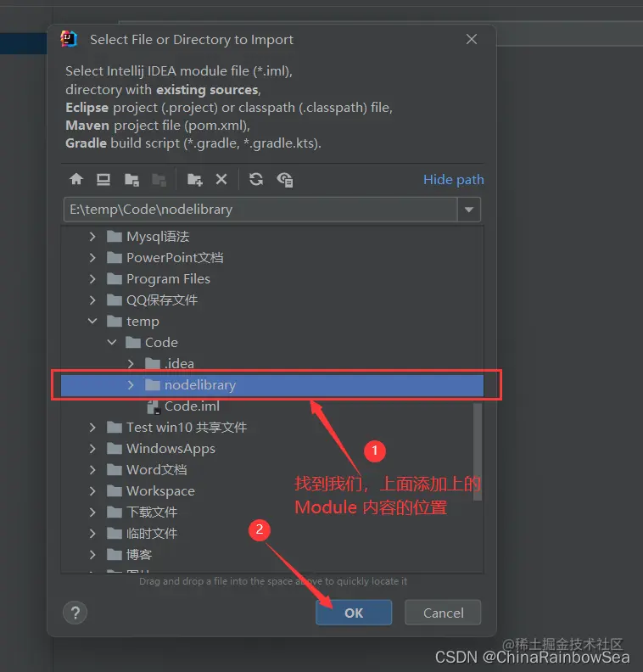Expand the Test win10 共享文件 folder
This screenshot has height=672, width=643.
[x=92, y=428]
